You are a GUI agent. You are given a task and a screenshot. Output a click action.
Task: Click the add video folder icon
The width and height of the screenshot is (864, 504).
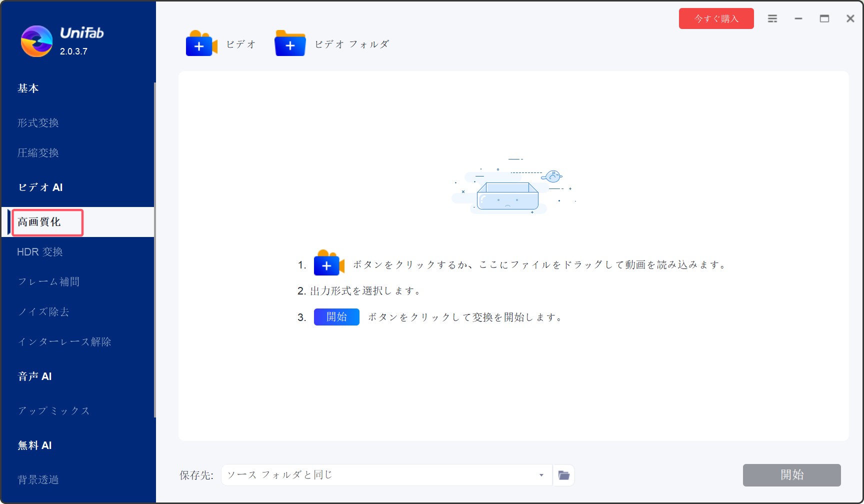pyautogui.click(x=290, y=43)
